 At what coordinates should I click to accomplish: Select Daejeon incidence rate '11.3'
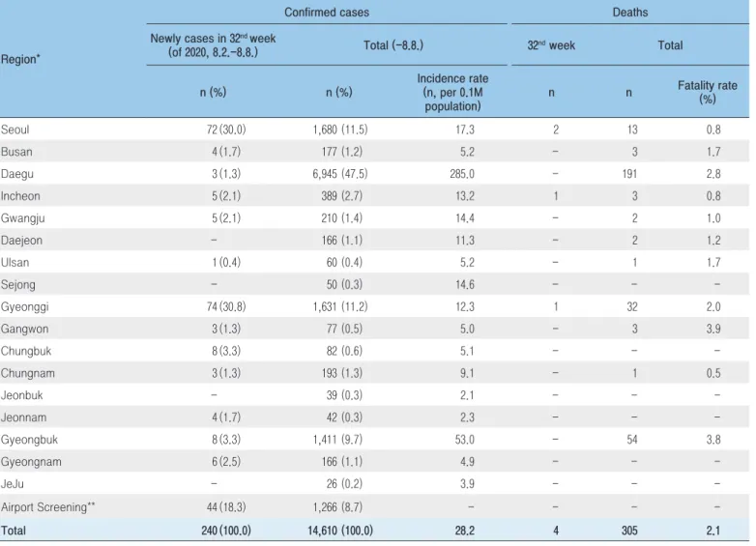tap(465, 241)
